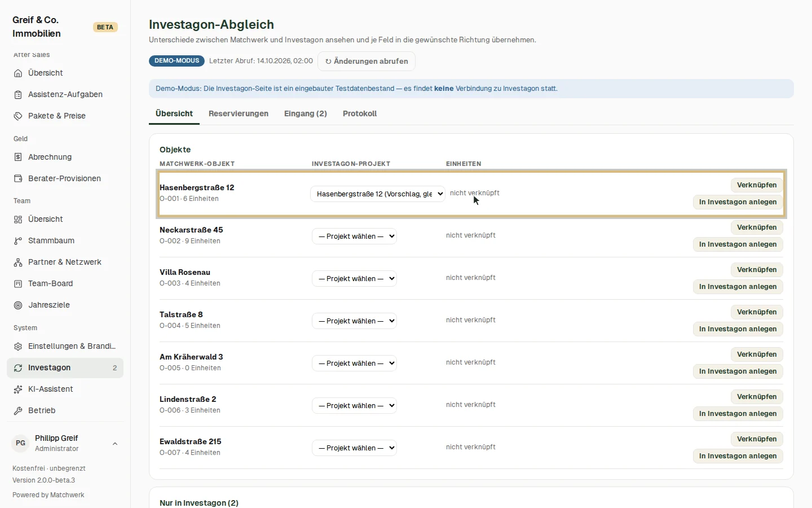Image resolution: width=812 pixels, height=508 pixels.
Task: Click the Pakete & Preise tag icon
Action: tap(18, 116)
